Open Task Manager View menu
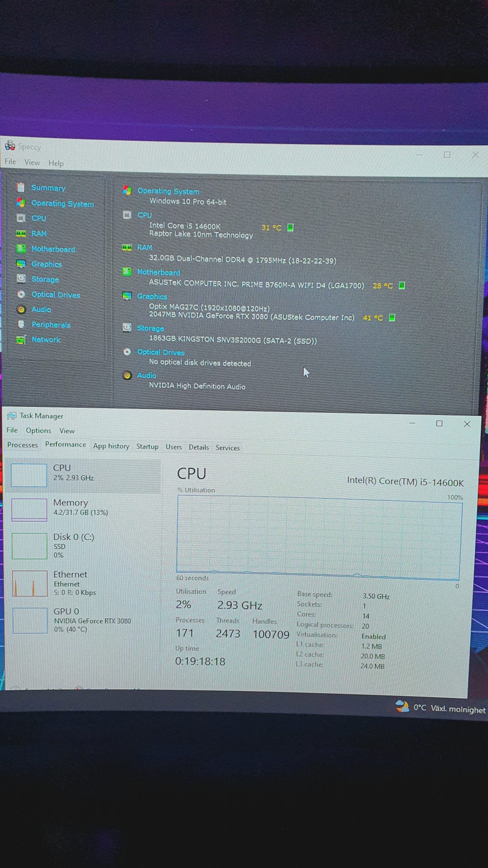488x868 pixels. [67, 431]
